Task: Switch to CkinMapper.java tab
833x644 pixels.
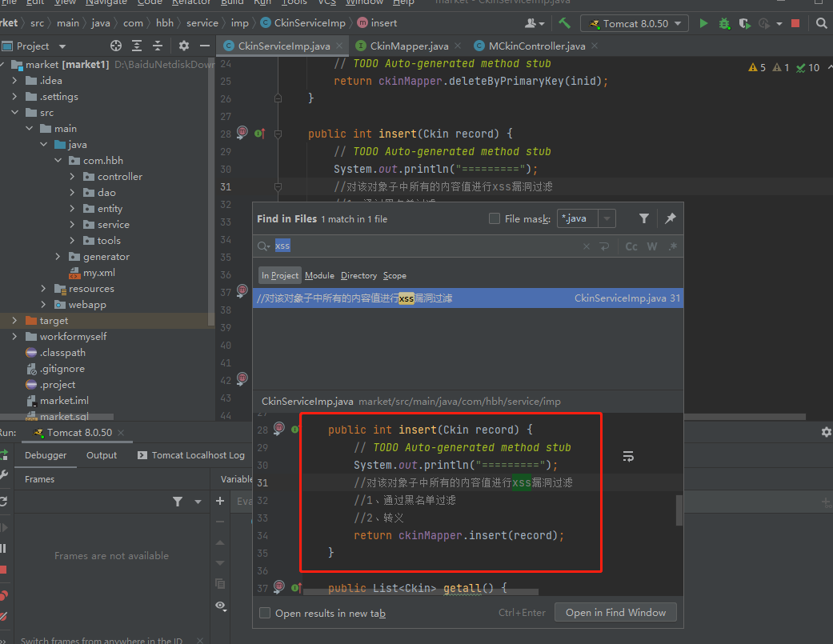Action: tap(409, 46)
